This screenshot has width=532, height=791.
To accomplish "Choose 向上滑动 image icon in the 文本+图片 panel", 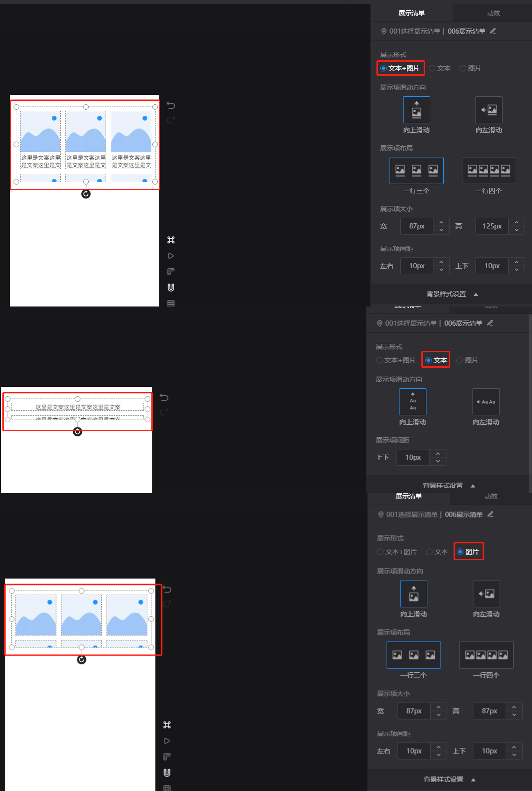I will (417, 110).
